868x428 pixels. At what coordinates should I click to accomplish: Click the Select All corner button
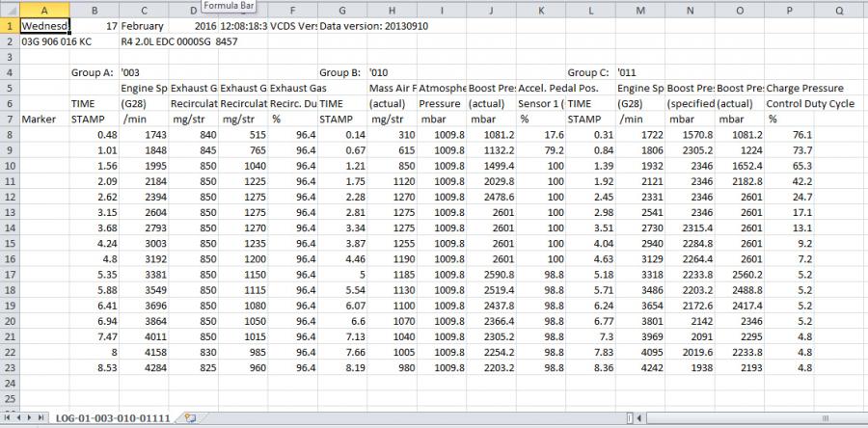point(9,10)
